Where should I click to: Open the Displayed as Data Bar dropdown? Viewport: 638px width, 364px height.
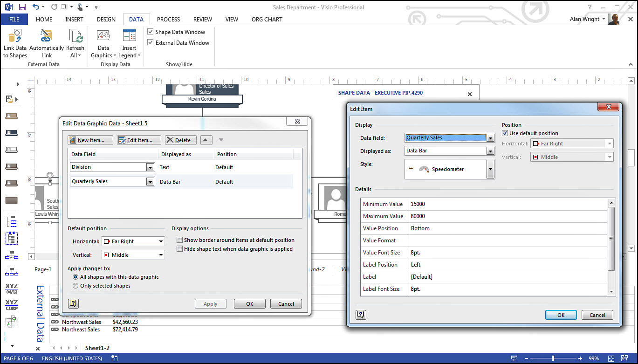coord(490,151)
